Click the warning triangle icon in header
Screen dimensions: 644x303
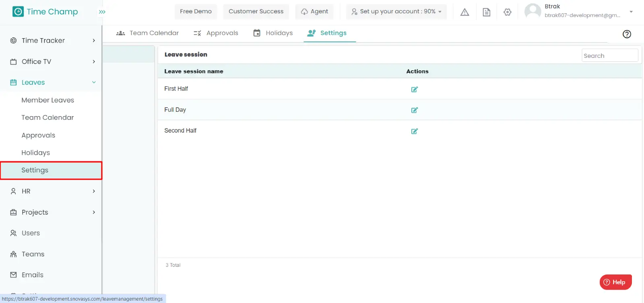pyautogui.click(x=464, y=12)
